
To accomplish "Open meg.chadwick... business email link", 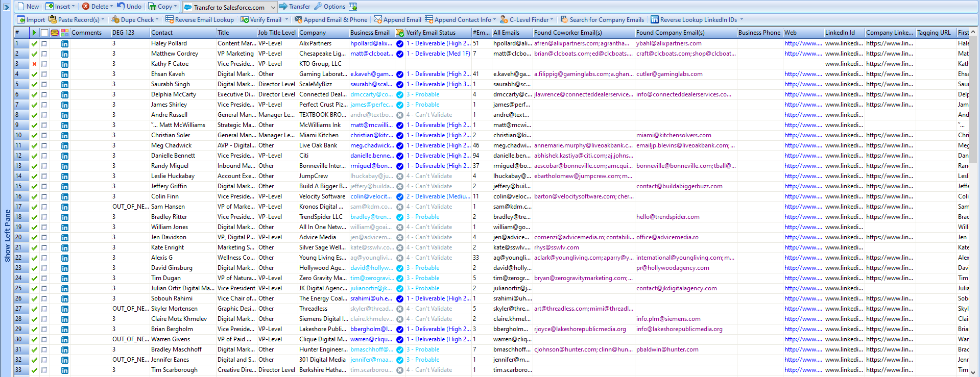I will click(372, 145).
